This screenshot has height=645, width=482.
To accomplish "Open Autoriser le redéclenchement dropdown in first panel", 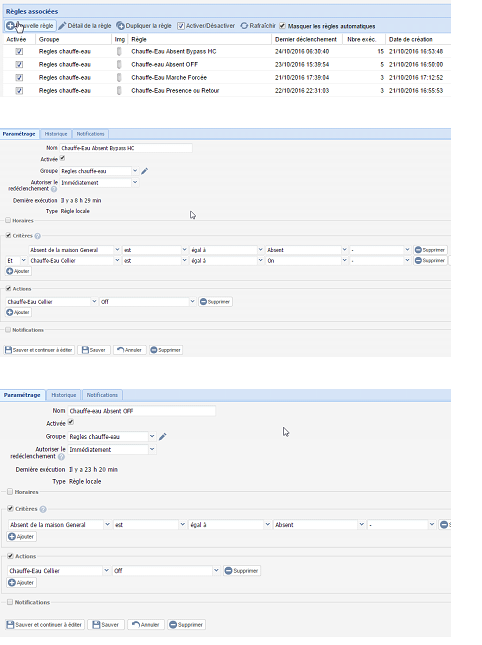I will tap(99, 183).
